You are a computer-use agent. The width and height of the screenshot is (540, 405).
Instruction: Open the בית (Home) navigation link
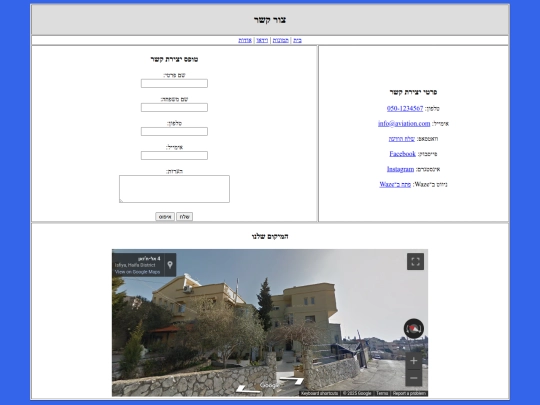(298, 40)
